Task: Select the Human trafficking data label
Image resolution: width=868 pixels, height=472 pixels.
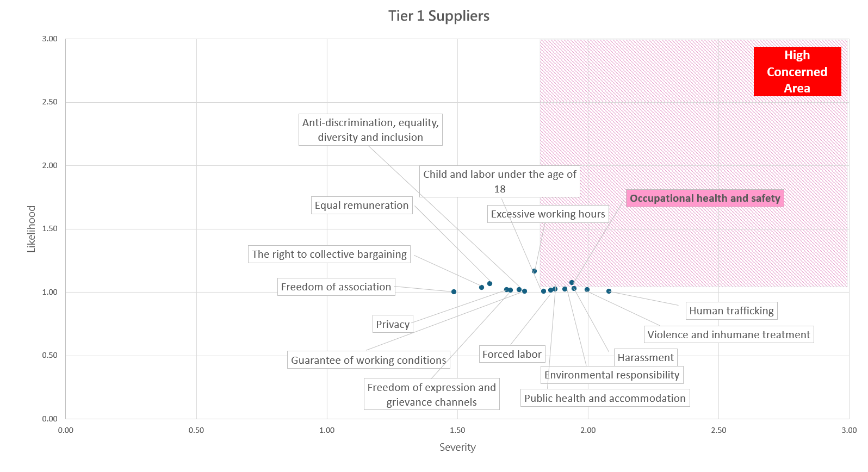Action: [731, 311]
